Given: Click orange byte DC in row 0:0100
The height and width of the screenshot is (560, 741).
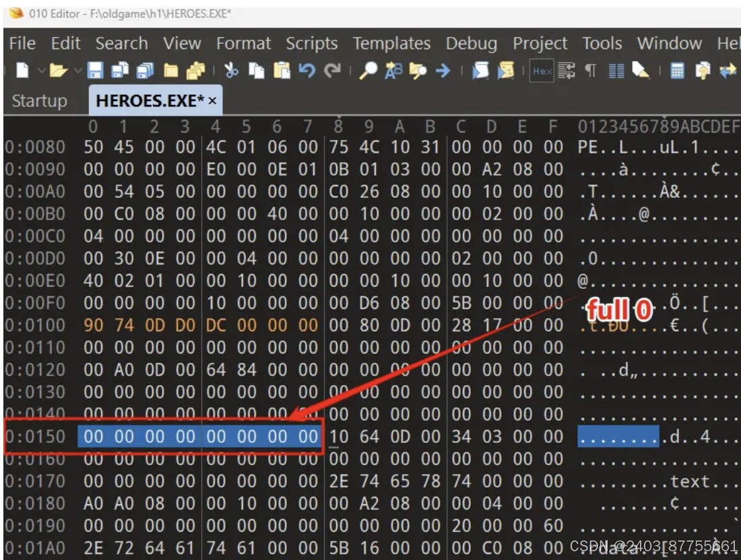Looking at the screenshot, I should pos(216,325).
